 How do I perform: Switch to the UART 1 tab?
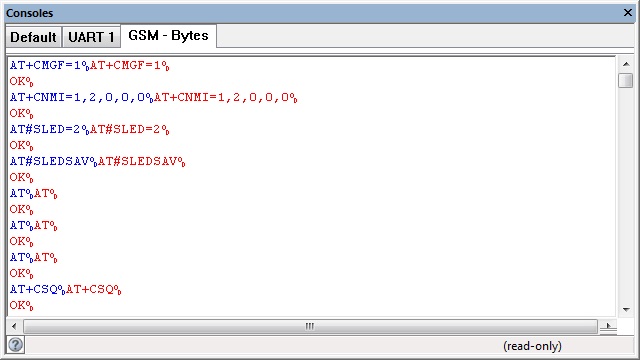[91, 37]
